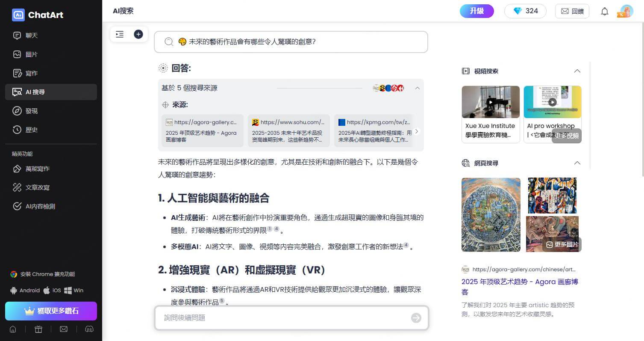Click citation 5 after 藝術作品
This screenshot has height=341, width=644.
coord(222,301)
